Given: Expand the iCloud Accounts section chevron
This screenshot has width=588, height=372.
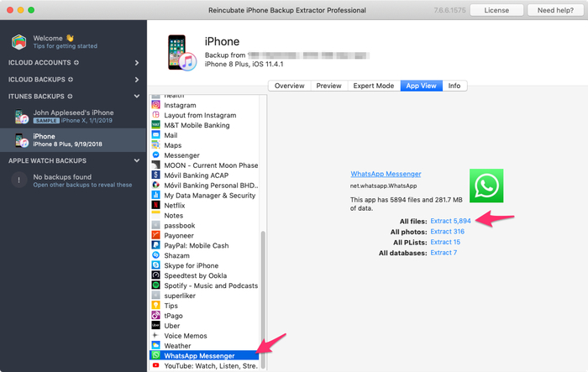Looking at the screenshot, I should 137,63.
